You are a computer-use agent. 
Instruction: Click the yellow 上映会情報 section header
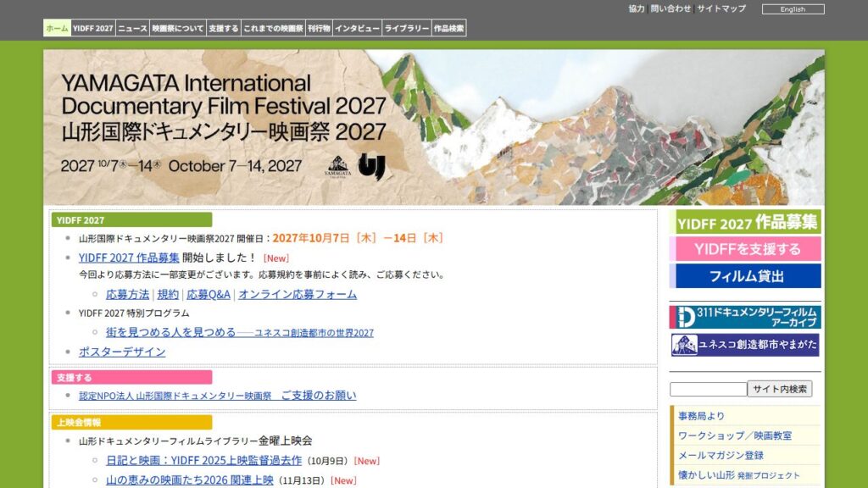coord(131,422)
